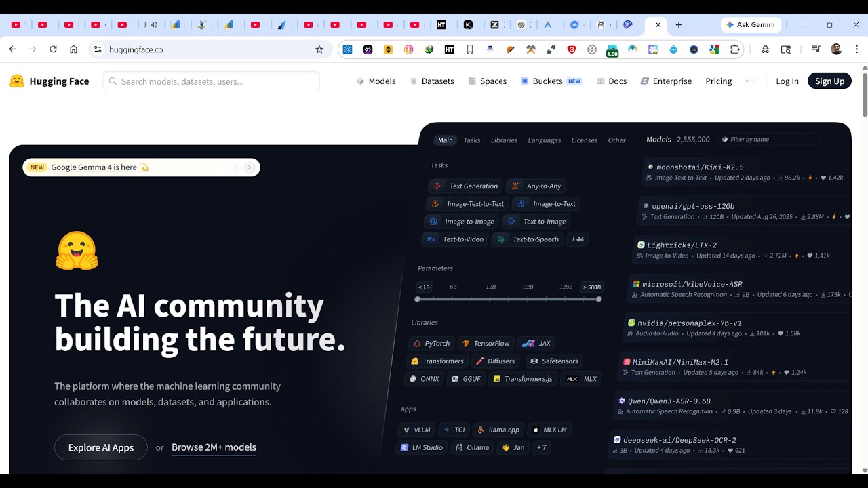Select the TGI app chip
The image size is (868, 488).
(454, 430)
